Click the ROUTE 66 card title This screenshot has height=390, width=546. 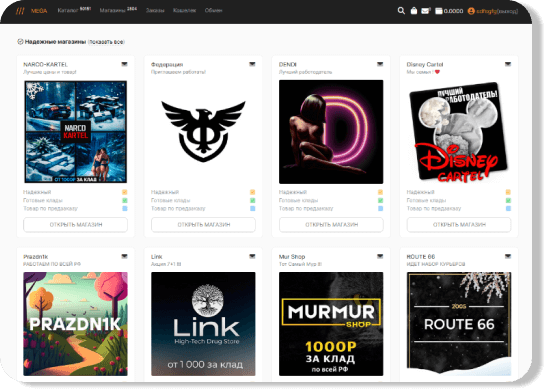coord(421,257)
